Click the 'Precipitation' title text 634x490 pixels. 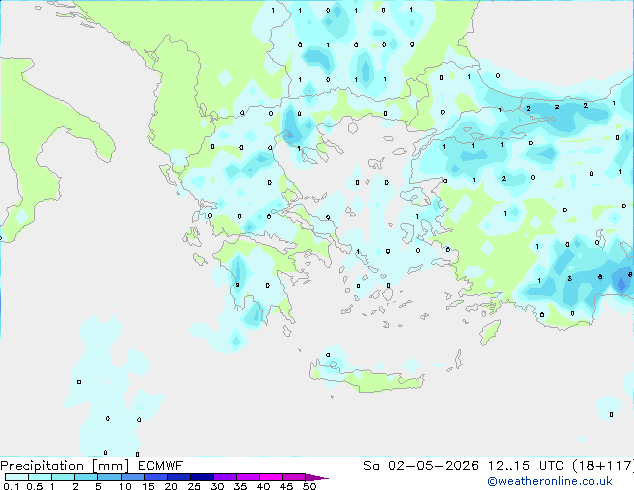click(42, 466)
